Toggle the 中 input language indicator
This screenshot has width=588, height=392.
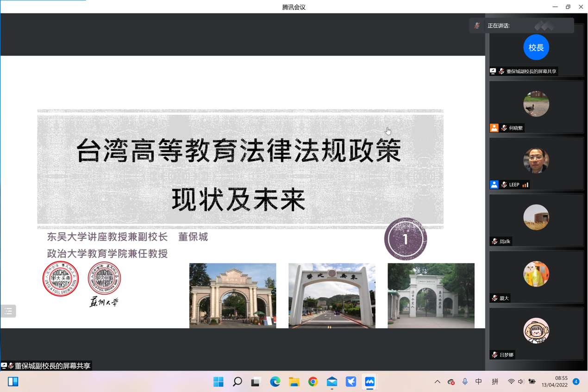click(x=479, y=382)
